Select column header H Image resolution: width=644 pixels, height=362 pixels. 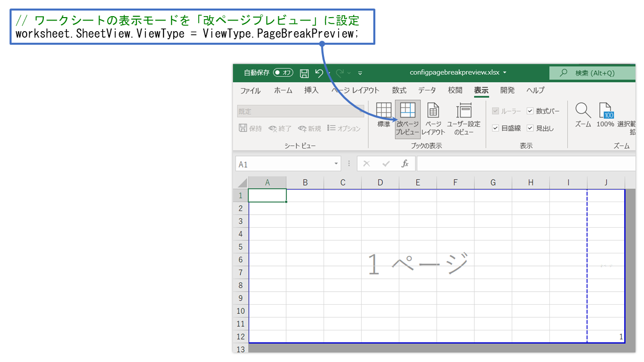tap(531, 183)
